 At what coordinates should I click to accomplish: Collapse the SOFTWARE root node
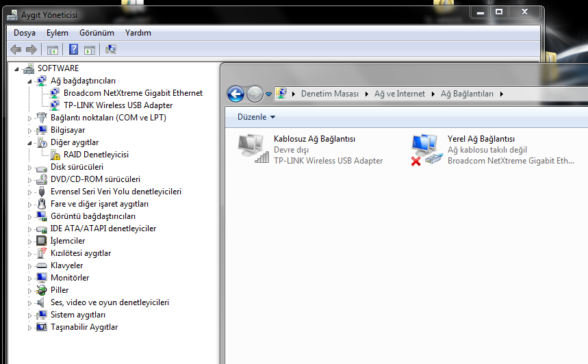[x=16, y=69]
